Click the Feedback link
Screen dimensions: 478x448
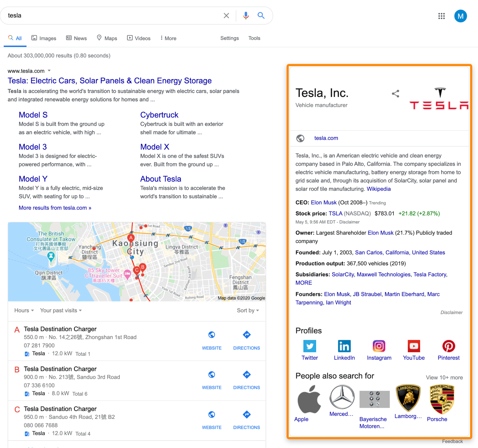(452, 441)
